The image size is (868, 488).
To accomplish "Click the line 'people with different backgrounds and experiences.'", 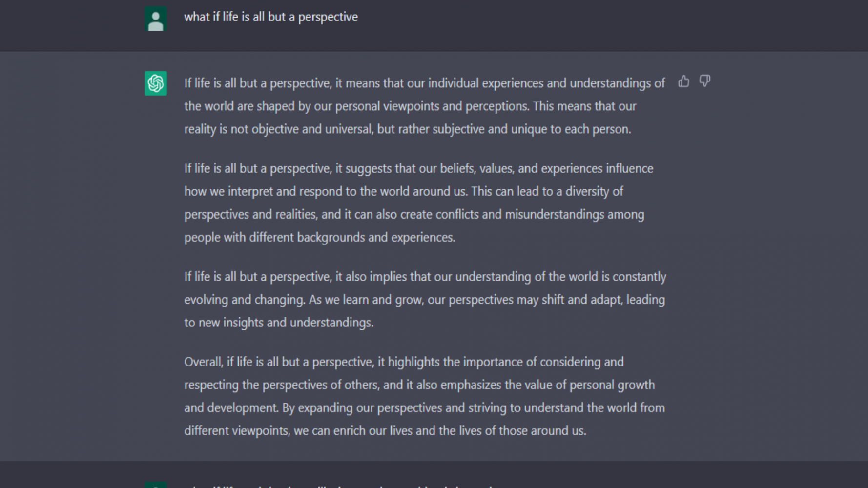I will point(320,238).
